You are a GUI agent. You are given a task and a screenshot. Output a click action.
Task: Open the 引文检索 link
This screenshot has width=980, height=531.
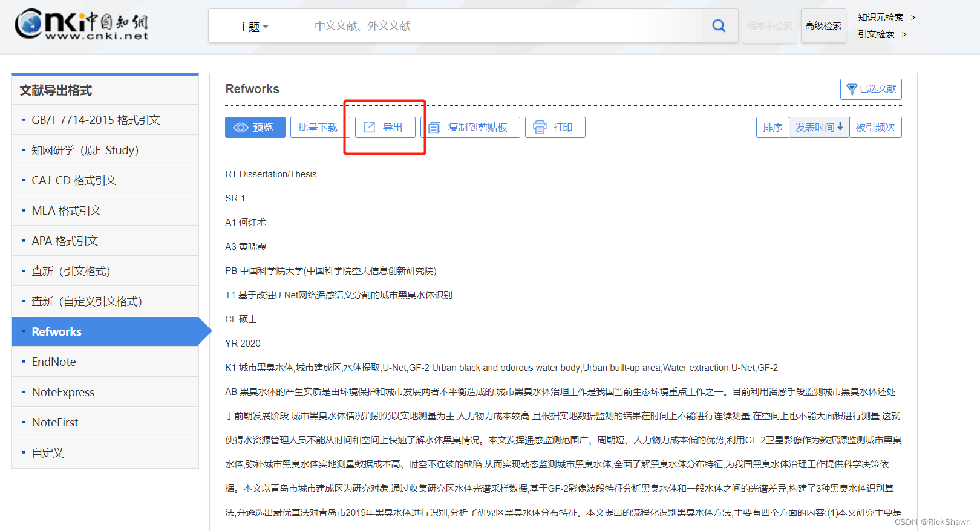tap(876, 34)
